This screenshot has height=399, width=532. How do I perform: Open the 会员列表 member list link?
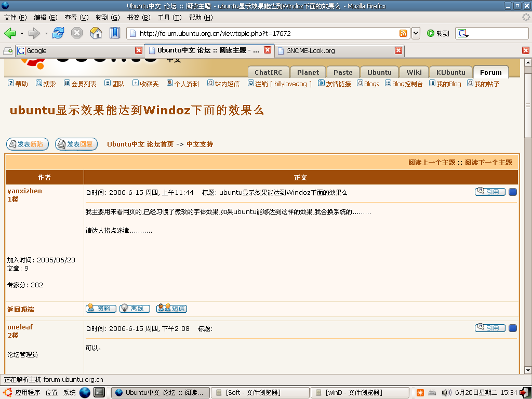pyautogui.click(x=80, y=84)
